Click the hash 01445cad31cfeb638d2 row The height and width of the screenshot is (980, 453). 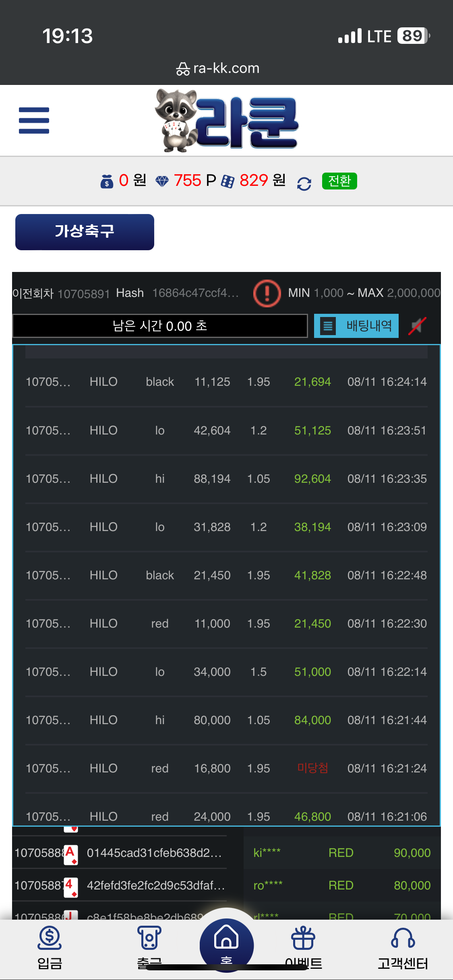click(120, 852)
